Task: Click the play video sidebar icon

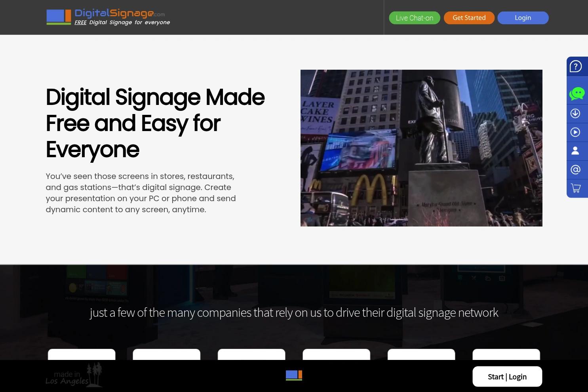Action: click(575, 132)
